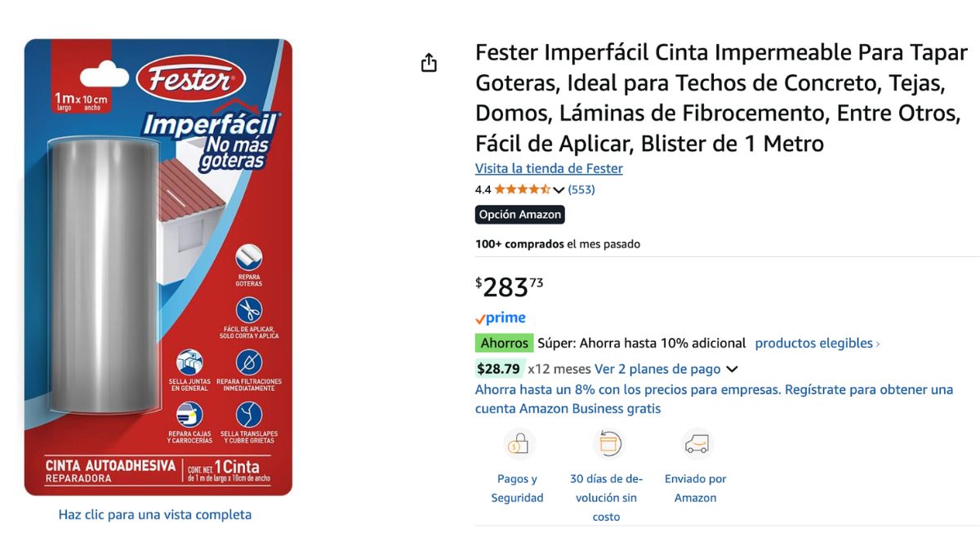Click the 30-day return policy icon
980x551 pixels.
[608, 444]
